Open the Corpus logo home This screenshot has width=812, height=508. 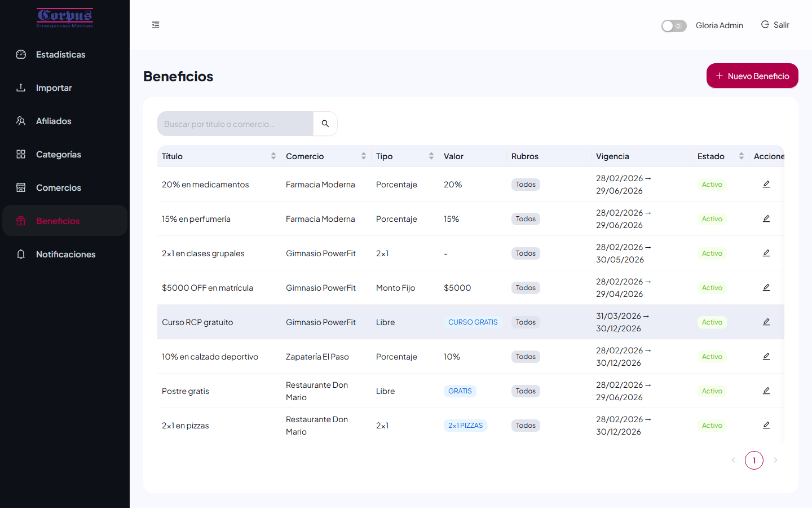tap(65, 18)
